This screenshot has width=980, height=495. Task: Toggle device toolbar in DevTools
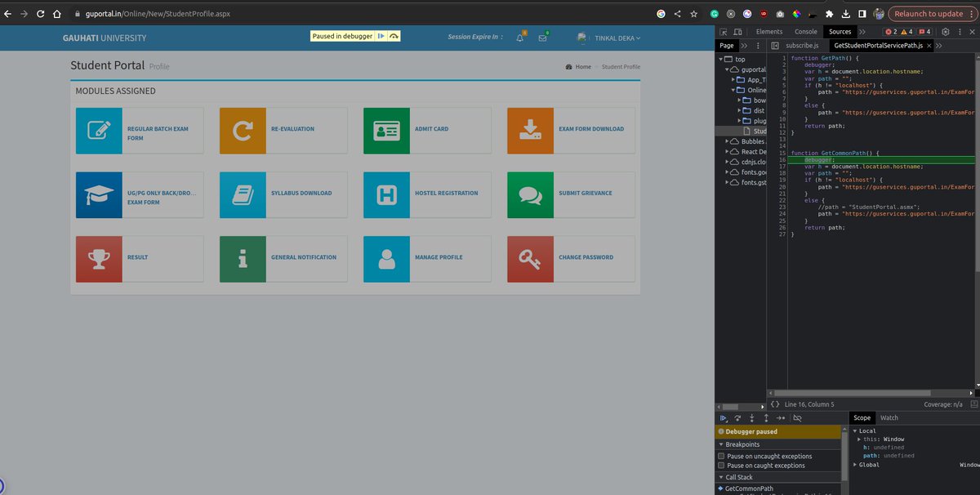point(737,32)
